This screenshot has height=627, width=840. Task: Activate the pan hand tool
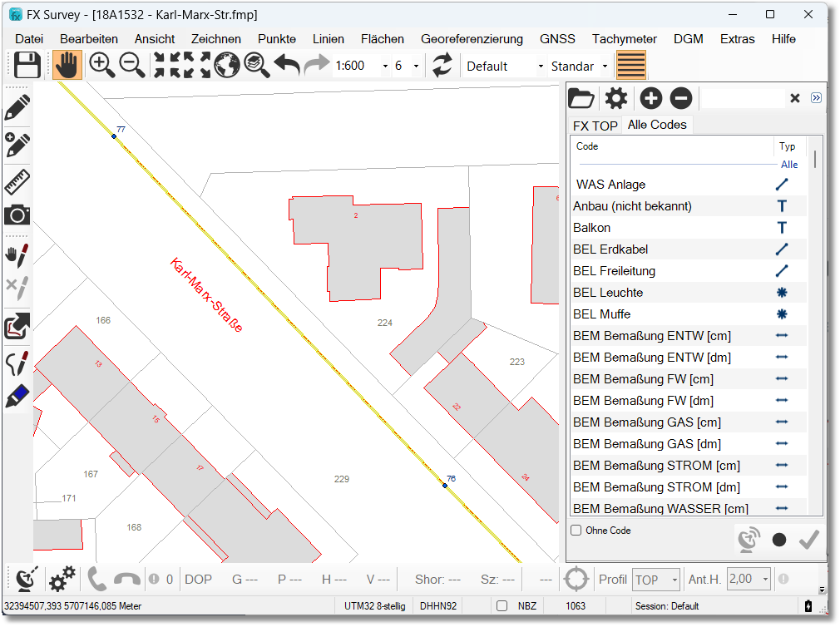tap(67, 66)
